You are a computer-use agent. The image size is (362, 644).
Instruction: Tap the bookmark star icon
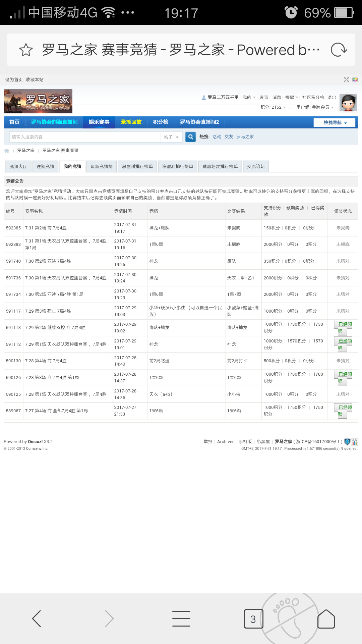point(26,50)
